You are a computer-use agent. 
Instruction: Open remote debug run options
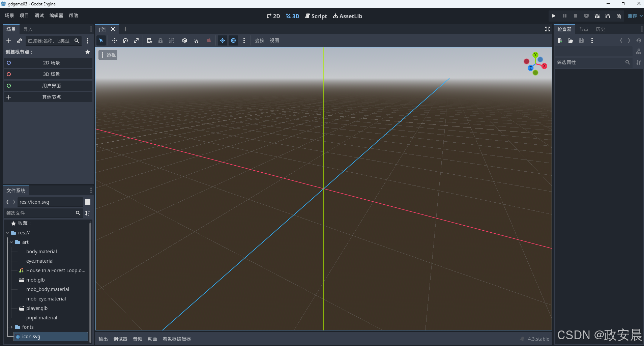[586, 16]
